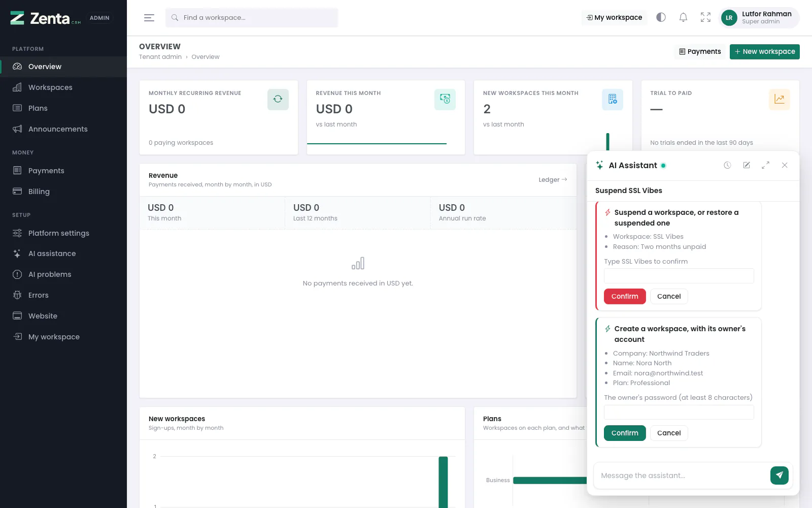Click 'USD 0' This month revenue value
This screenshot has width=812, height=508.
coord(160,208)
